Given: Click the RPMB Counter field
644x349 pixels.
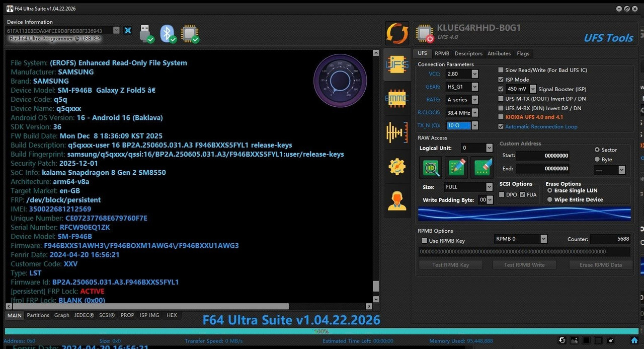Looking at the screenshot, I should pos(611,239).
